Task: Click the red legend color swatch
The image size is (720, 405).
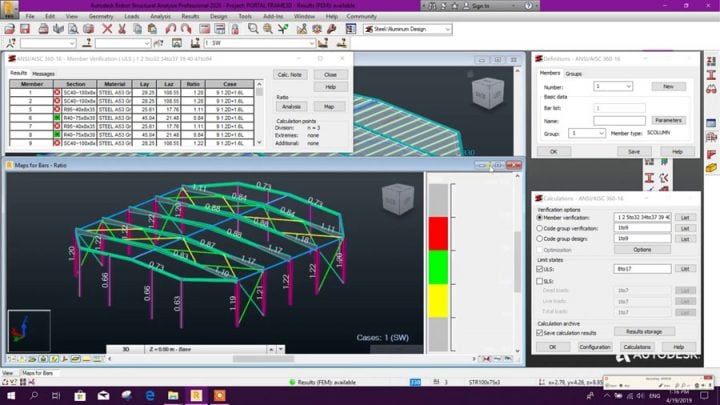Action: tap(439, 233)
